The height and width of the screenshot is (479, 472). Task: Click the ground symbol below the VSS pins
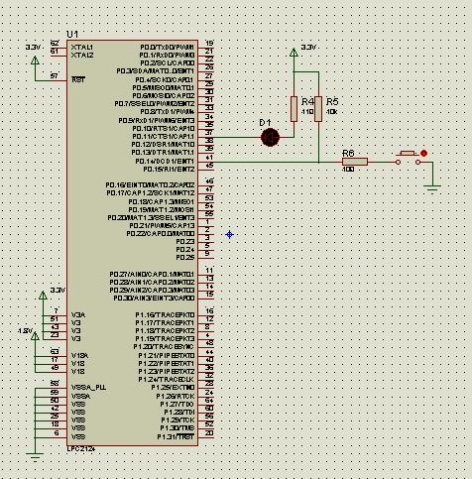tap(35, 456)
